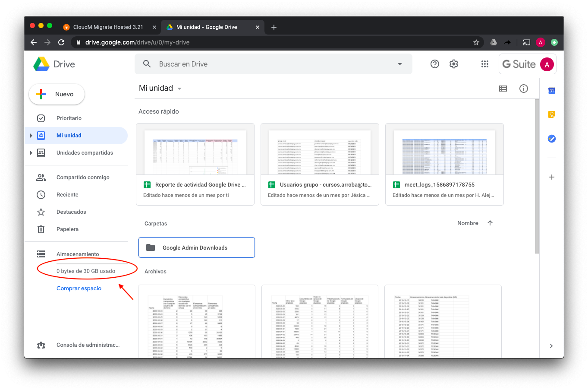Collapse side panel chevron arrow

(x=551, y=346)
